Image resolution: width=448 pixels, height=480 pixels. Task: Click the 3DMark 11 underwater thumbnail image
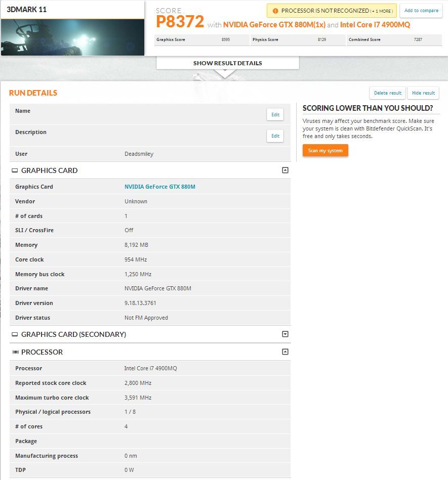tap(72, 37)
